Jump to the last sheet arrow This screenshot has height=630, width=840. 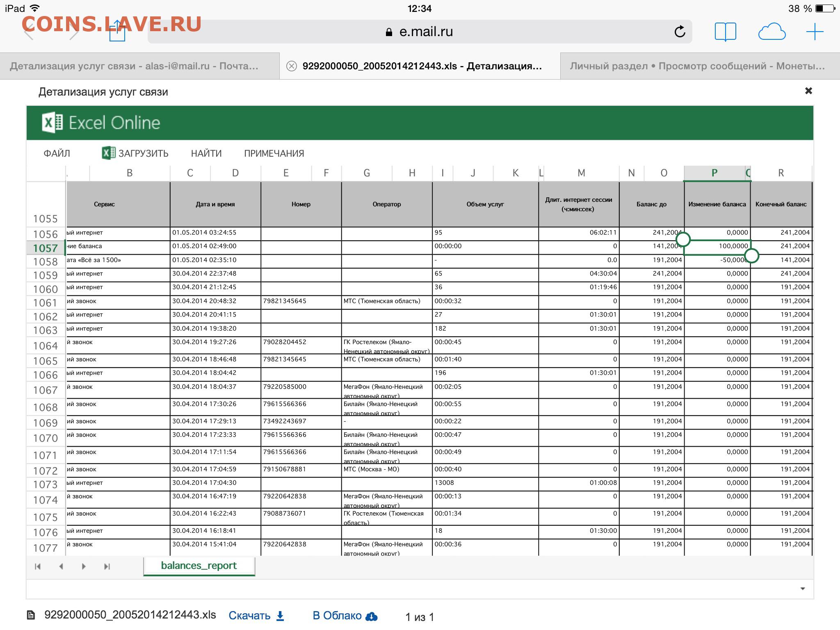107,566
